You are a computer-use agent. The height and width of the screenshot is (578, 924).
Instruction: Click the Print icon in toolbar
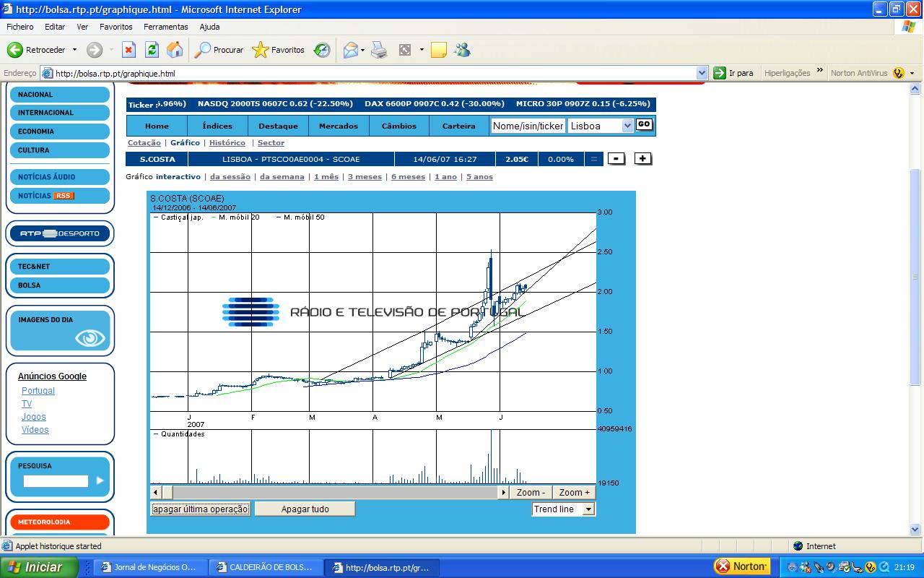379,50
